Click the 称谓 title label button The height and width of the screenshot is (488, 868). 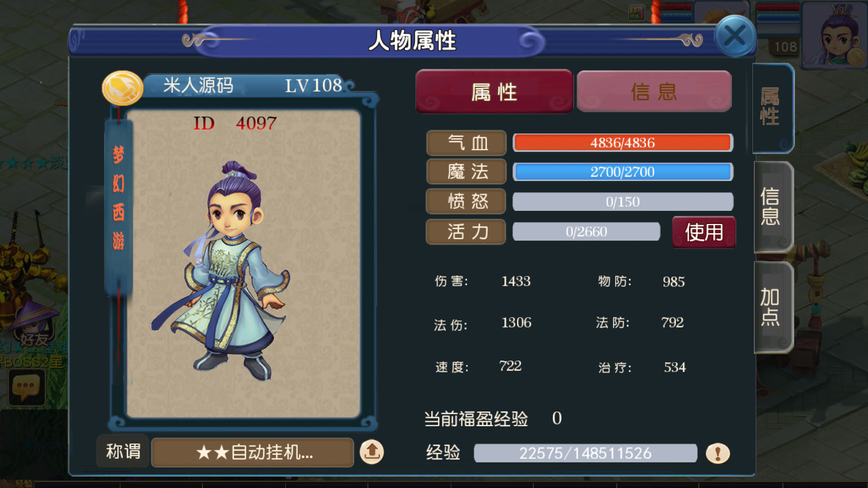click(x=123, y=451)
